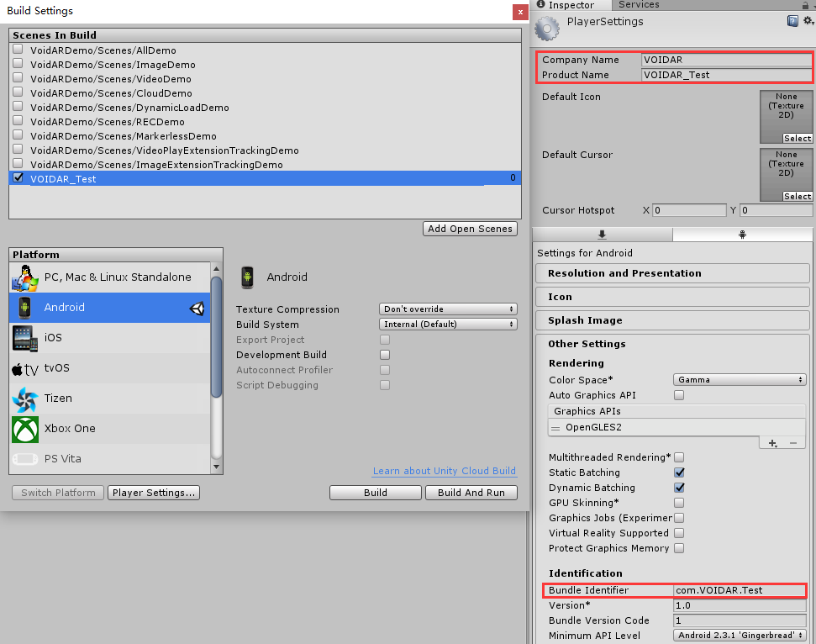Choose the tvOS platform Apple TV icon

tap(25, 368)
